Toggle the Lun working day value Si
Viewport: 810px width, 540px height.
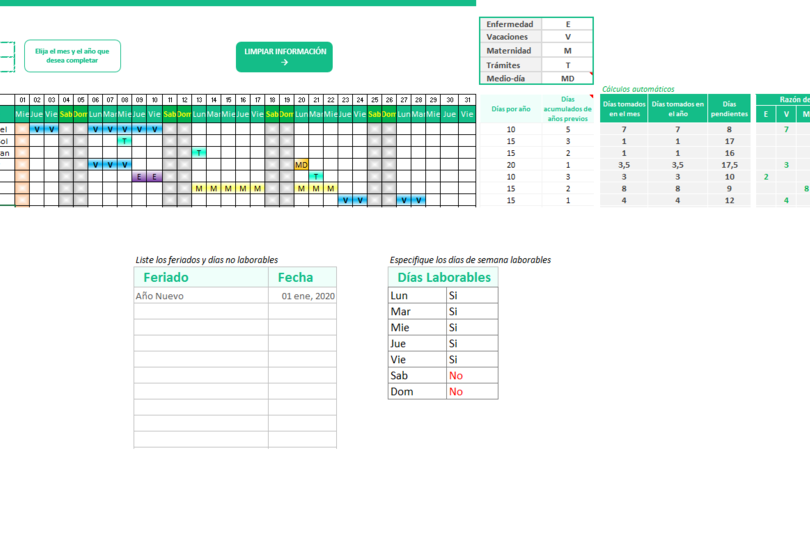coord(472,296)
